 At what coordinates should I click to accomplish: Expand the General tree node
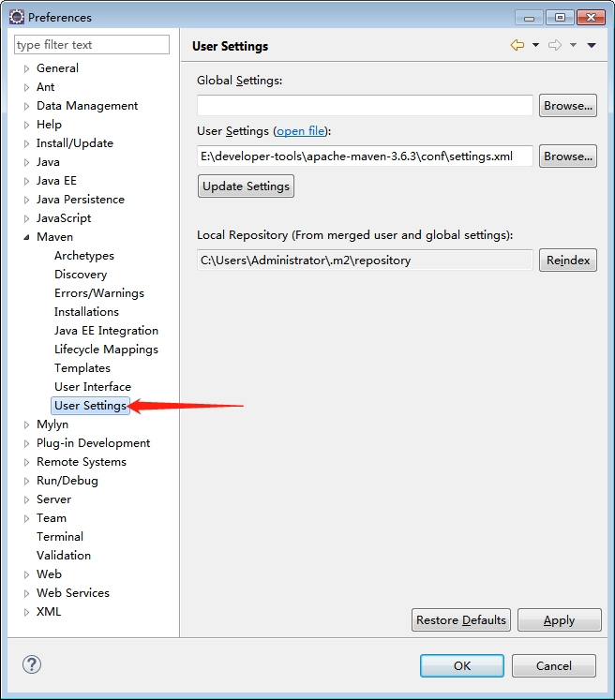pyautogui.click(x=26, y=68)
